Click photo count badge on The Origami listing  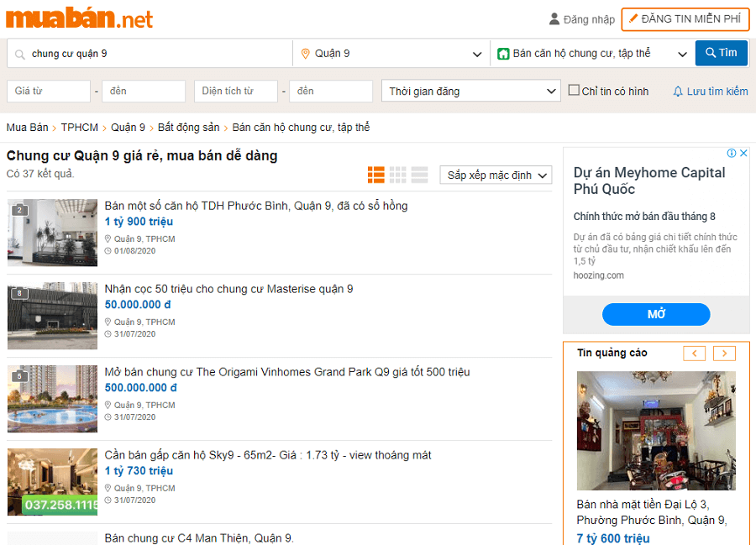tap(19, 376)
